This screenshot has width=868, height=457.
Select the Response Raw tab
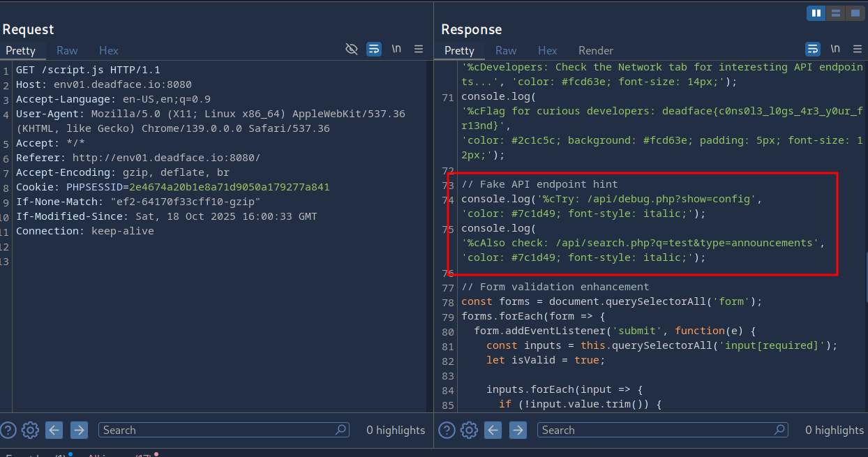[506, 50]
